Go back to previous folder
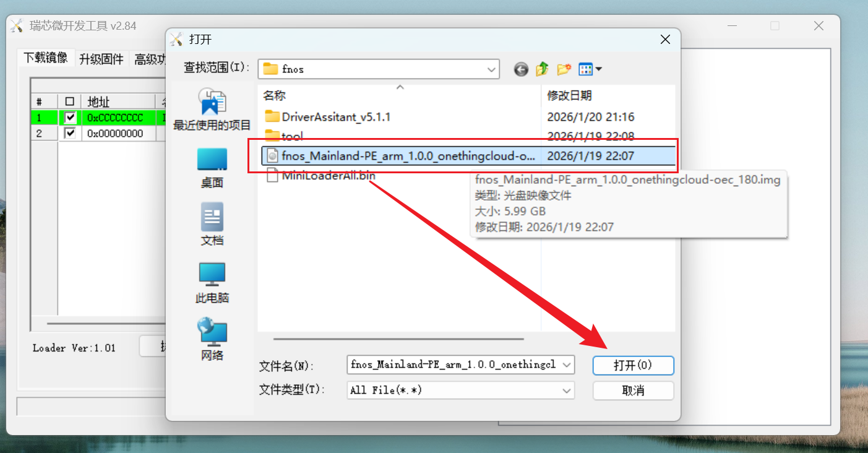This screenshot has width=868, height=453. click(x=521, y=69)
